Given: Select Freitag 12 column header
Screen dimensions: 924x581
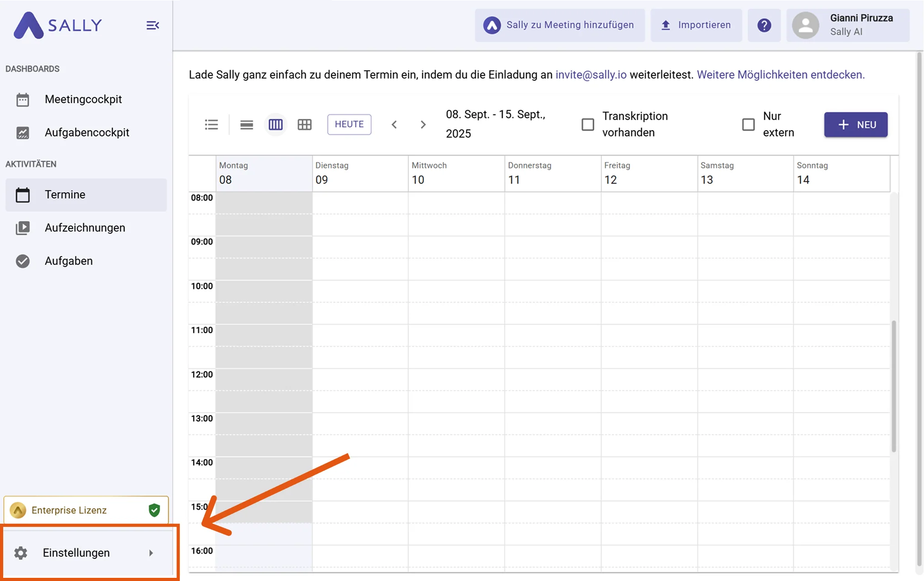Looking at the screenshot, I should click(649, 173).
